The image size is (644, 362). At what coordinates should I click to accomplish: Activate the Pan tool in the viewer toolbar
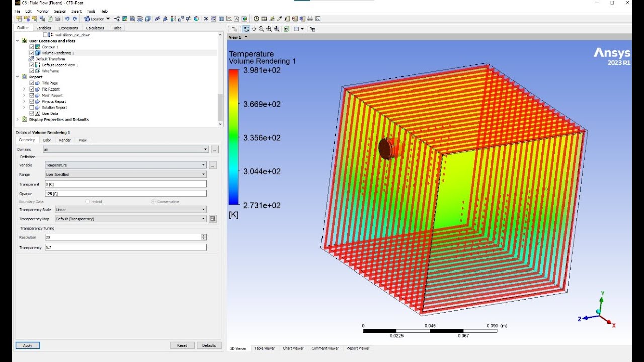click(x=254, y=29)
